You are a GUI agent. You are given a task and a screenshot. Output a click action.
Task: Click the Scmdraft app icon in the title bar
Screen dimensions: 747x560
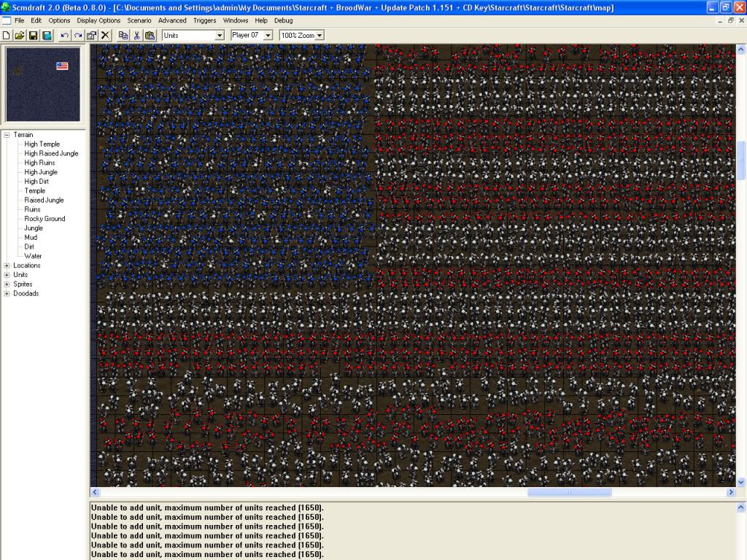point(6,7)
